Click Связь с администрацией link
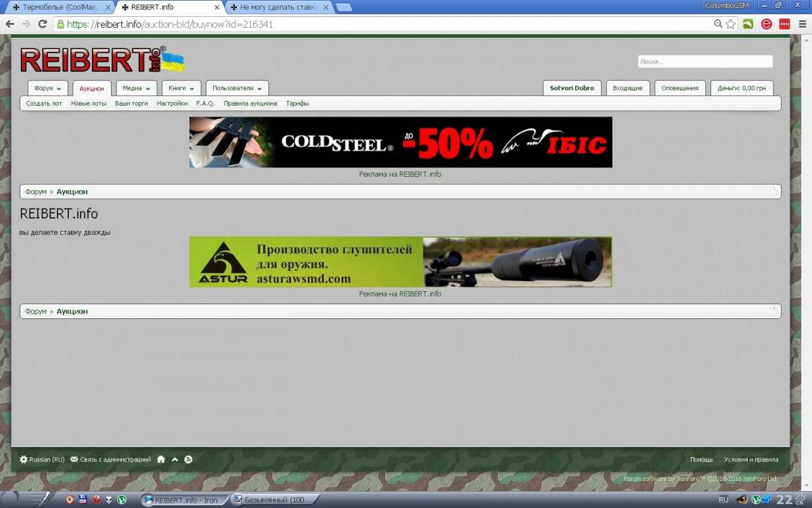The image size is (812, 508). tap(110, 459)
